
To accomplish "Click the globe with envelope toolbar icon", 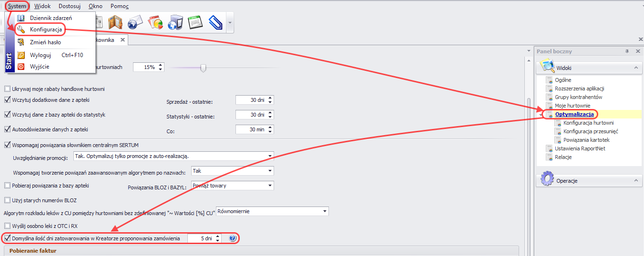I will (x=135, y=22).
